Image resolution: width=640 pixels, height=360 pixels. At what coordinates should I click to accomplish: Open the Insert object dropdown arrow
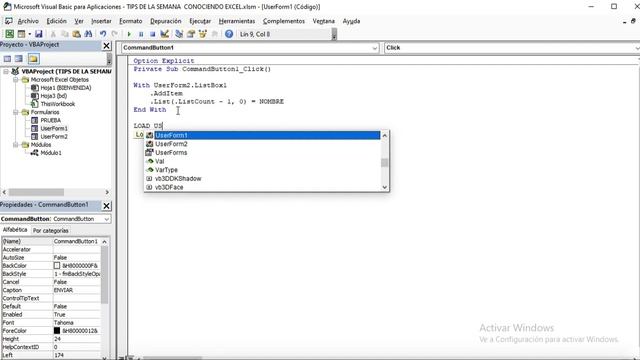(29, 34)
